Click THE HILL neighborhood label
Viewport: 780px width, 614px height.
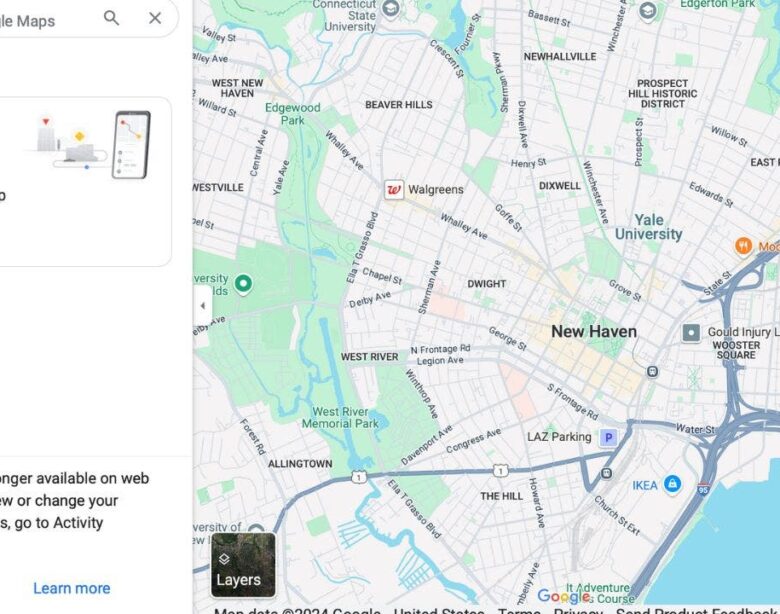[x=501, y=497]
